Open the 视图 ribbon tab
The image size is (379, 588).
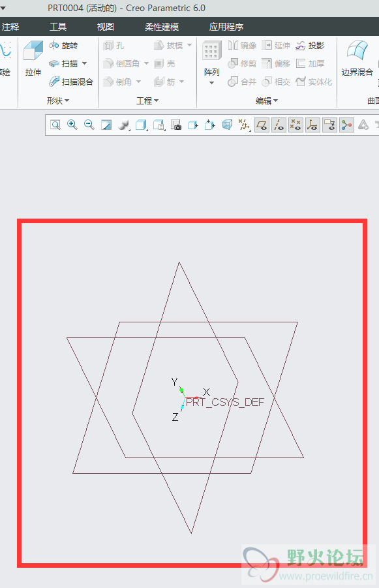tap(105, 27)
